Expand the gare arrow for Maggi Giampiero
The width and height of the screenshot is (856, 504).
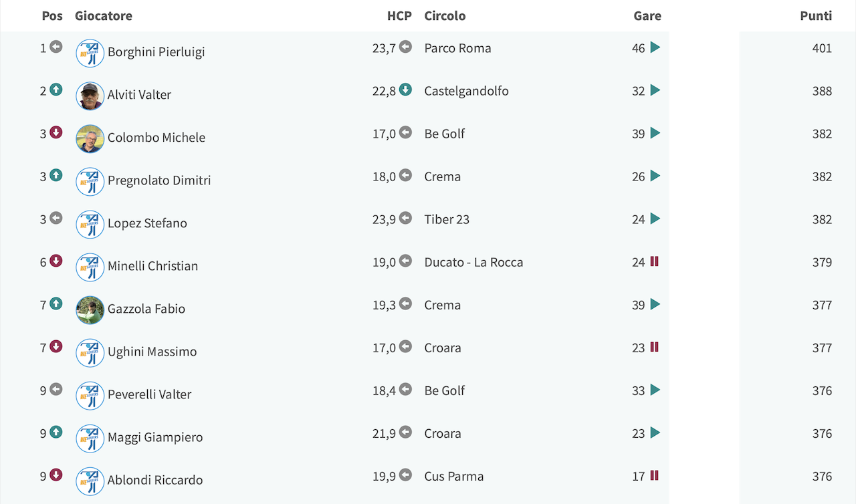tap(655, 432)
